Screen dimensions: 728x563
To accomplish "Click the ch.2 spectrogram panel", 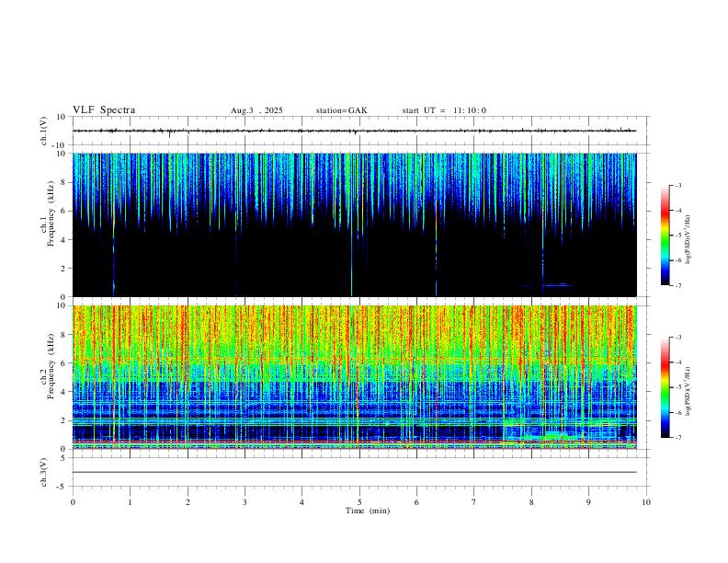I will point(355,377).
